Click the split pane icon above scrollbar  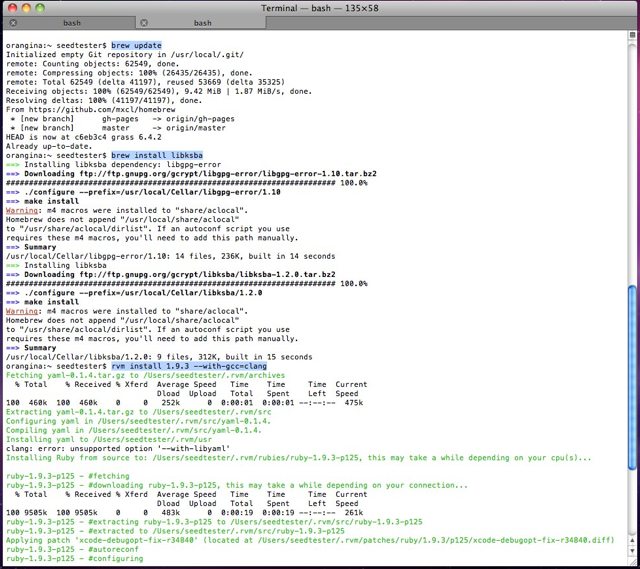point(632,36)
